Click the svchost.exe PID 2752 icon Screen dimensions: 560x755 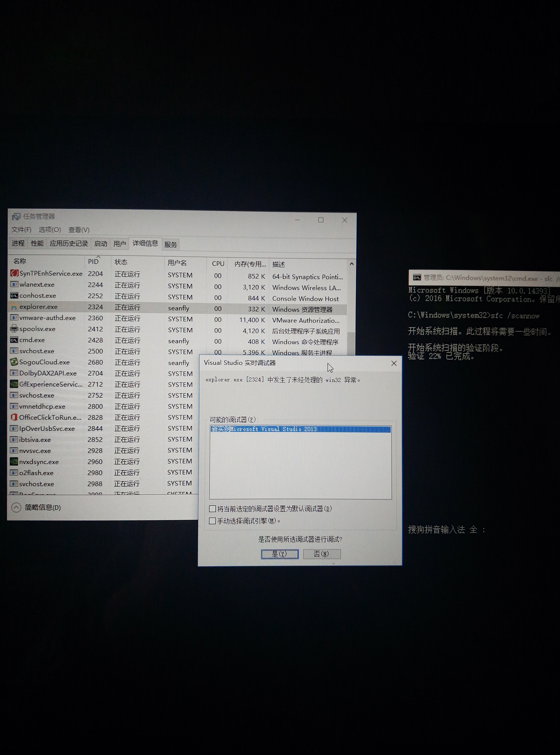(x=14, y=395)
